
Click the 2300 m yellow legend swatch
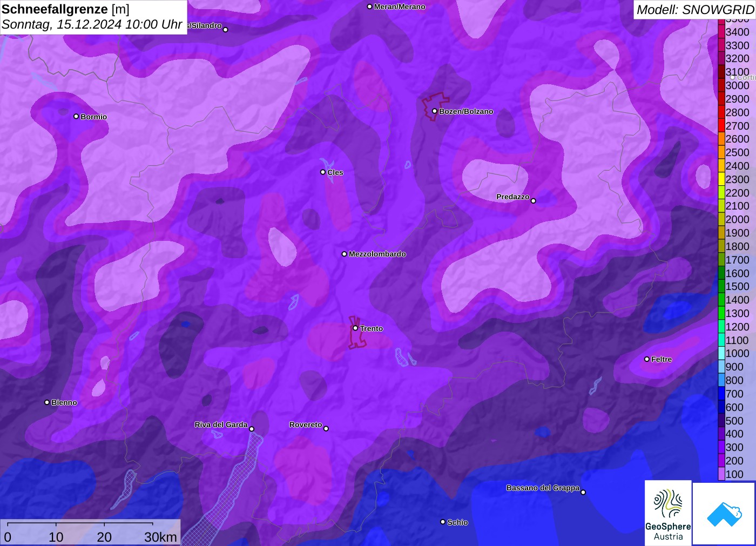(x=721, y=179)
